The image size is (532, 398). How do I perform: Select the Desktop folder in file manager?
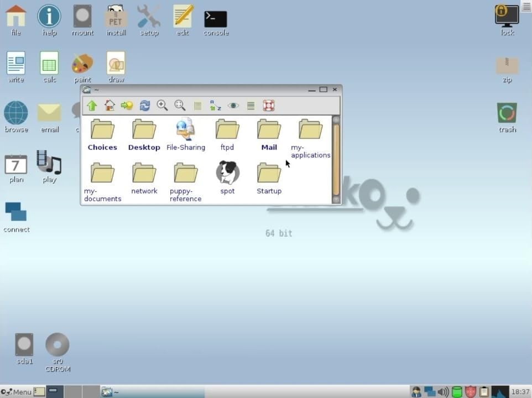click(144, 134)
